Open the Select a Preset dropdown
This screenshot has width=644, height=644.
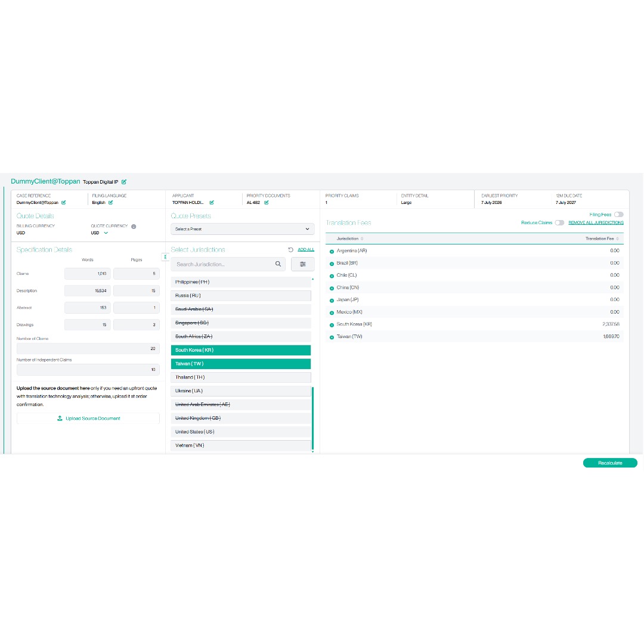[x=243, y=229]
